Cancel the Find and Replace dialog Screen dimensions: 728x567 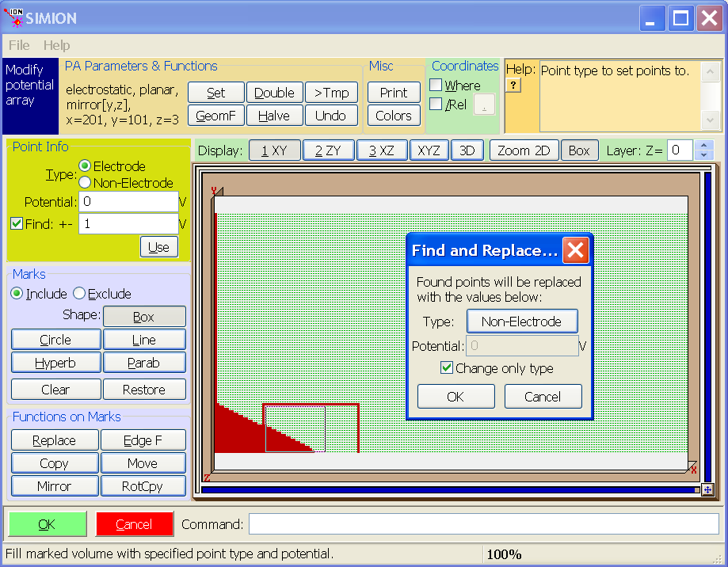(x=543, y=396)
